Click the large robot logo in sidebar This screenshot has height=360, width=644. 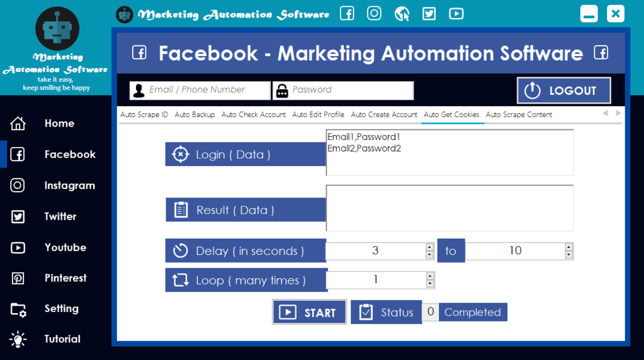pyautogui.click(x=57, y=29)
